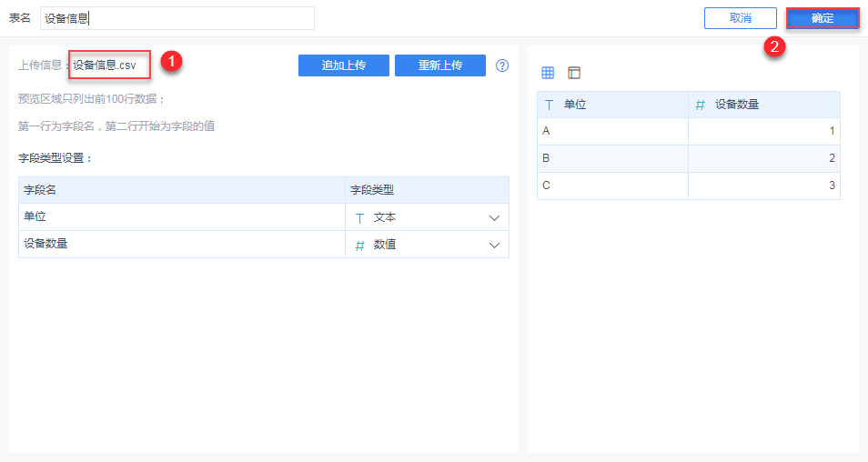Image resolution: width=868 pixels, height=462 pixels.
Task: Select the 单位 field name cell
Action: [x=182, y=217]
